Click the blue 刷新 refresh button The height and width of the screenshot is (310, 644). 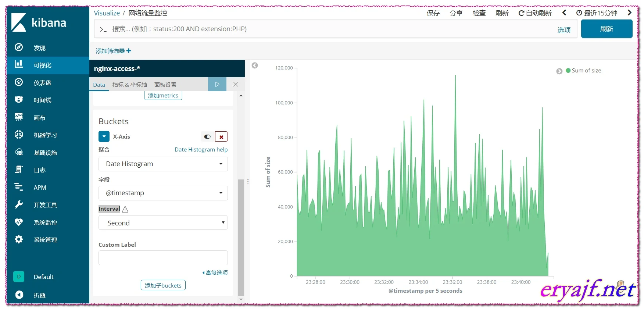coord(607,29)
